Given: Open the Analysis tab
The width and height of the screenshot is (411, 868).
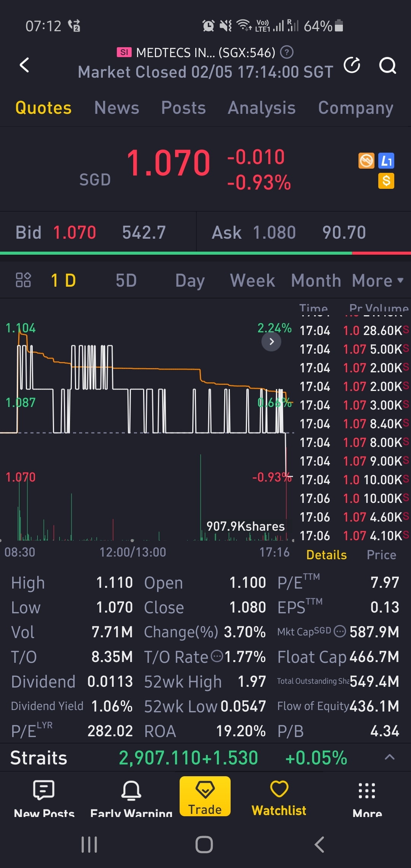Looking at the screenshot, I should (262, 108).
